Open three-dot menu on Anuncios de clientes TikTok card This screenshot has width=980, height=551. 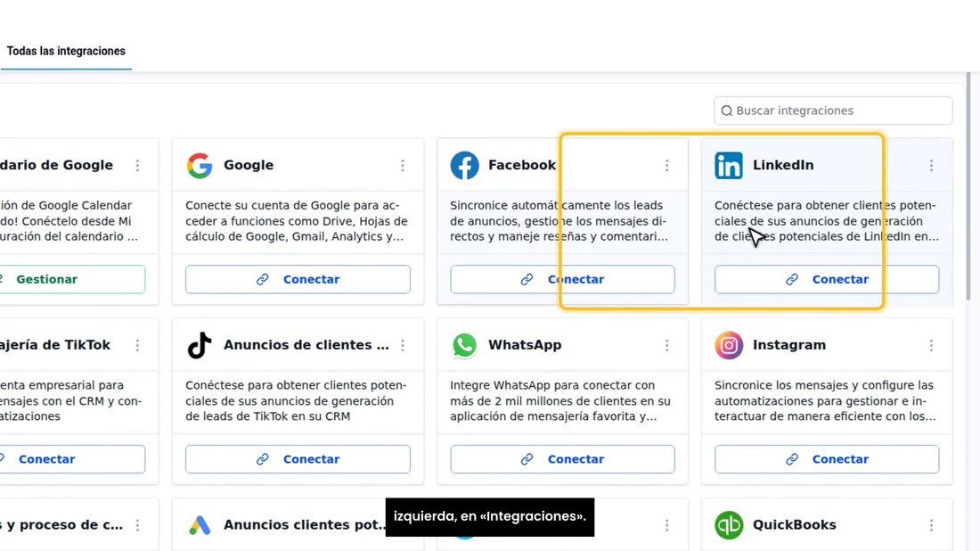[x=403, y=345]
